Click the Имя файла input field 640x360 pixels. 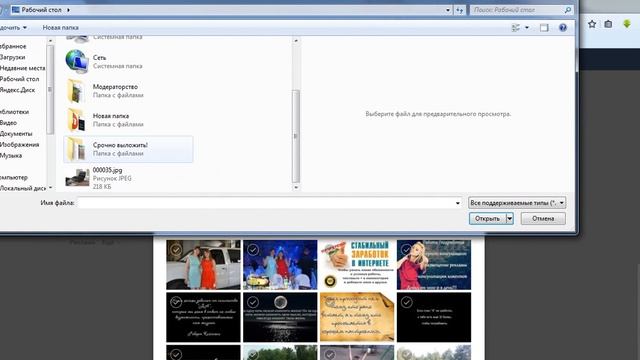(269, 203)
